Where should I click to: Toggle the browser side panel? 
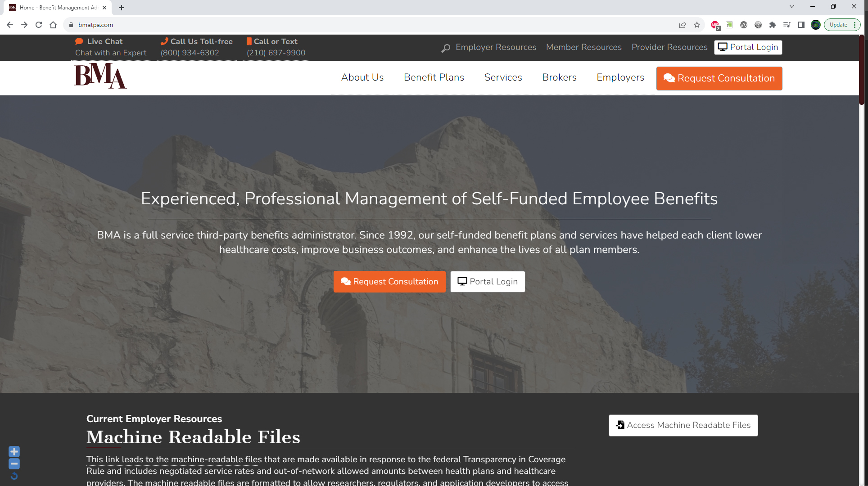coord(801,25)
